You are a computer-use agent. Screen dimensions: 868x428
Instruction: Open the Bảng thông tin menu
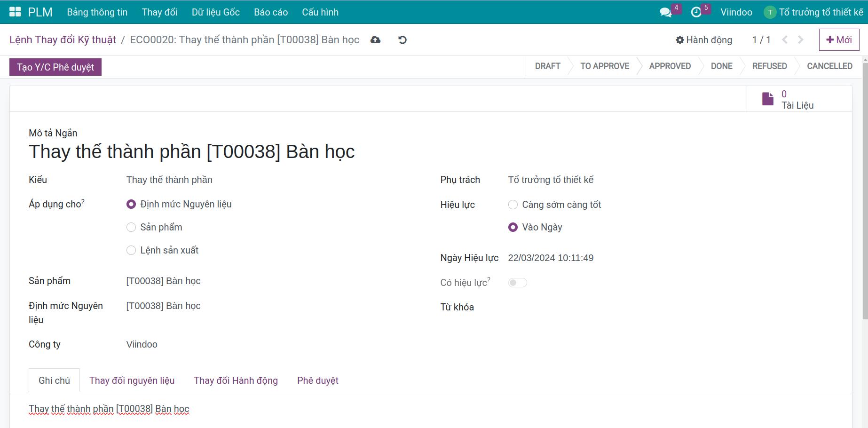(x=97, y=12)
